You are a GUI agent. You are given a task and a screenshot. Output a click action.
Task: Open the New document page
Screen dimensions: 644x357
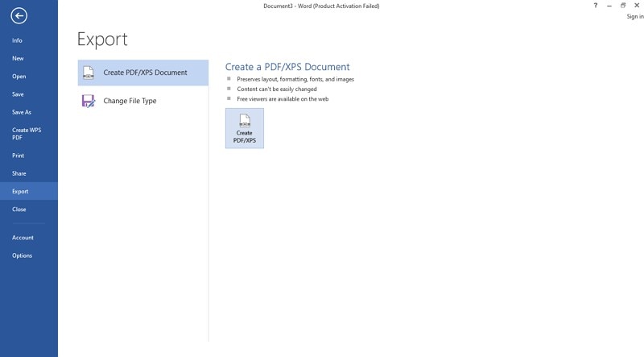click(x=29, y=58)
